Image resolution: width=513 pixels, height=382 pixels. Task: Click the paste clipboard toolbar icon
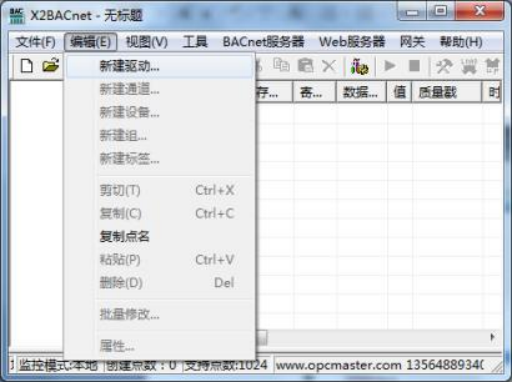tap(305, 65)
